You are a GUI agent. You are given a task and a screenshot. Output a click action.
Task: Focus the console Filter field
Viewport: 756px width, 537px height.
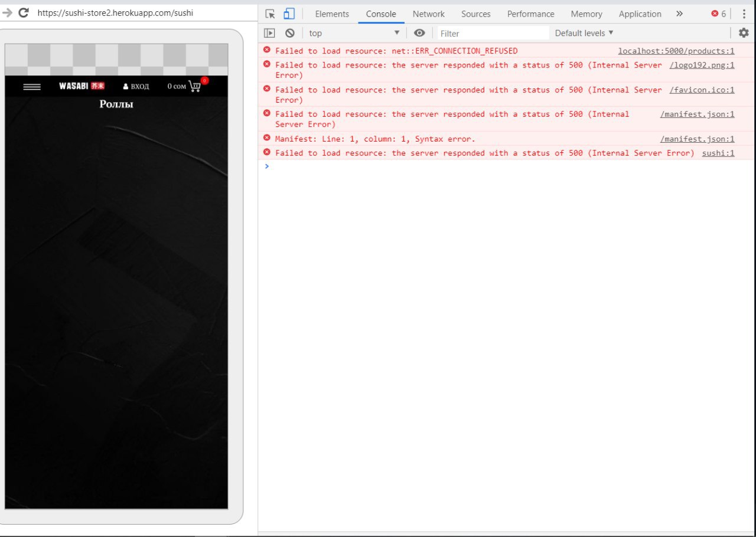(x=493, y=33)
